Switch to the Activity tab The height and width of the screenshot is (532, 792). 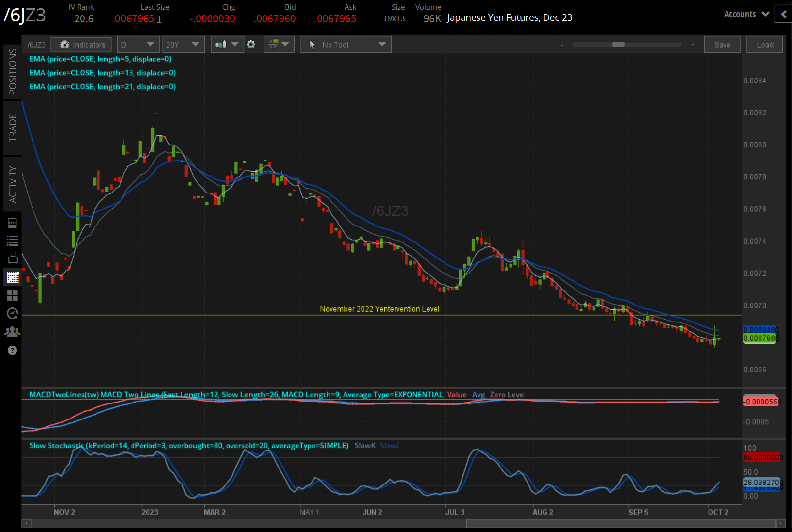pyautogui.click(x=13, y=184)
